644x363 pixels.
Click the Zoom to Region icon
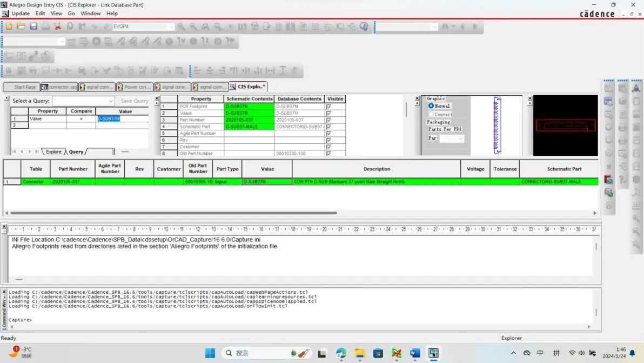point(205,27)
